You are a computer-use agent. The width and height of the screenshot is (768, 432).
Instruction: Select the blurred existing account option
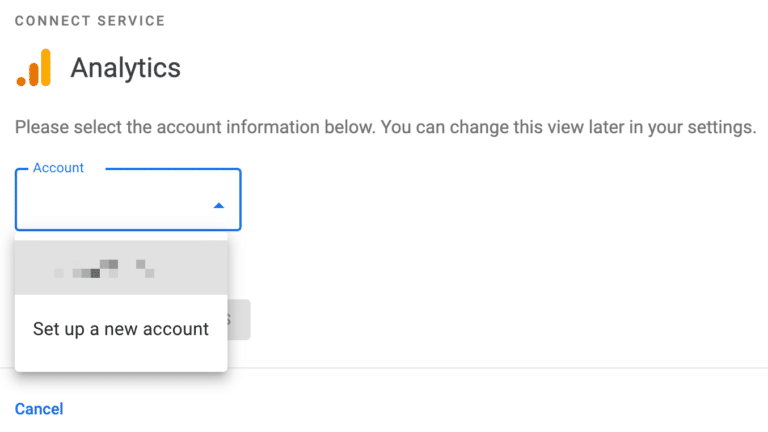point(121,267)
